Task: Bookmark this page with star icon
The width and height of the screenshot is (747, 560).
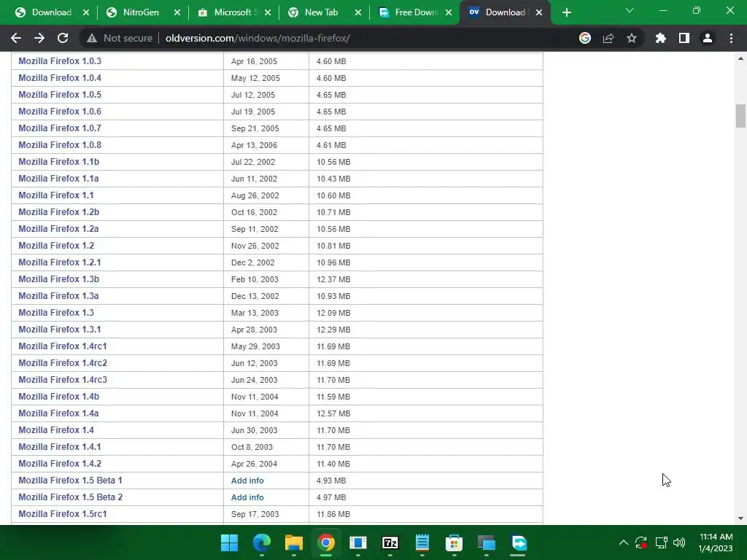Action: click(632, 38)
